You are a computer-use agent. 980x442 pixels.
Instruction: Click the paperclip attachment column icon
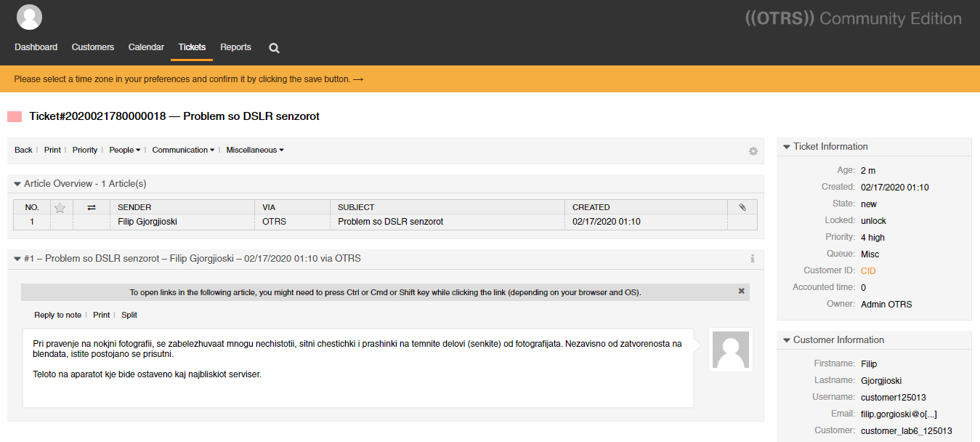[742, 207]
